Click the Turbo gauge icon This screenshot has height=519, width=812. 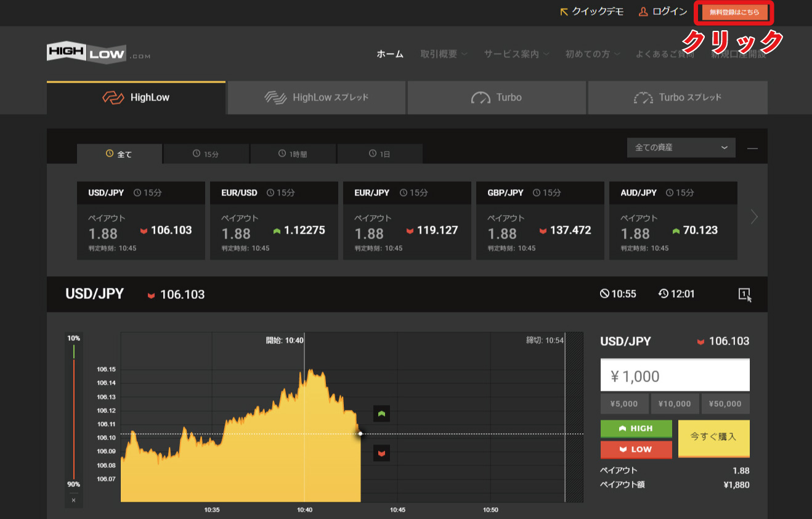(x=481, y=97)
